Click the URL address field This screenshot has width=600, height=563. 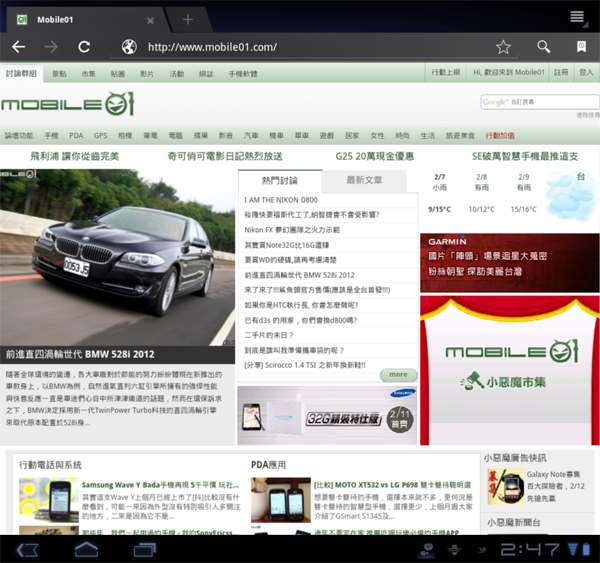pos(314,47)
